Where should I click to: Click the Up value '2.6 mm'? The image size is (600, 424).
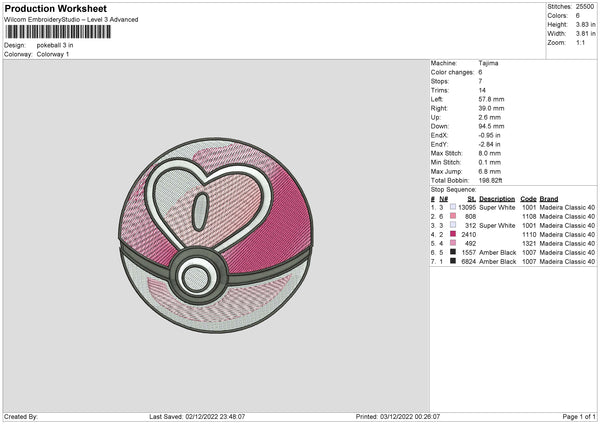click(489, 117)
